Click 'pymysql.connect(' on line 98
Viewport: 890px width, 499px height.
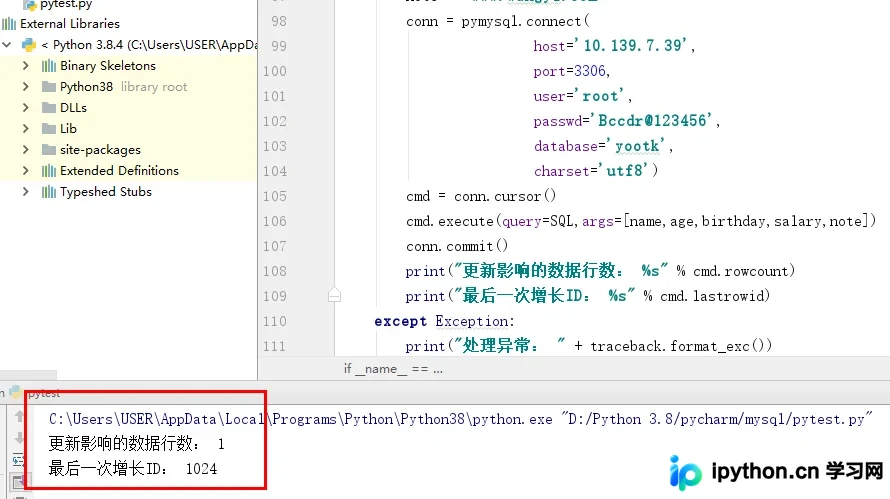pos(526,22)
